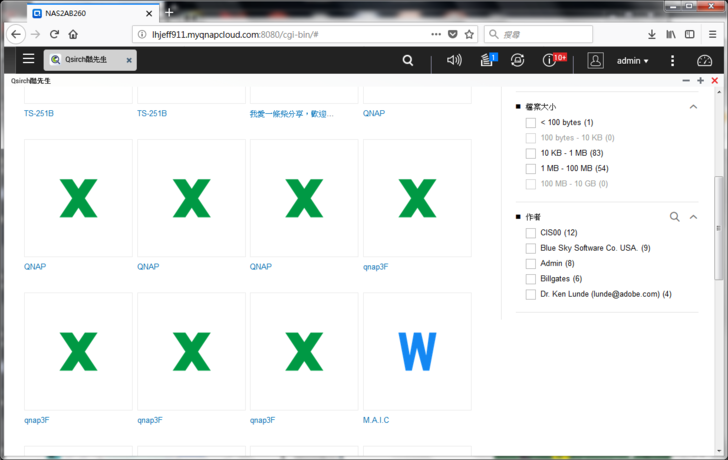Screen dimensions: 728x460
Task: Open the M.A.I.C file link
Action: click(x=376, y=420)
